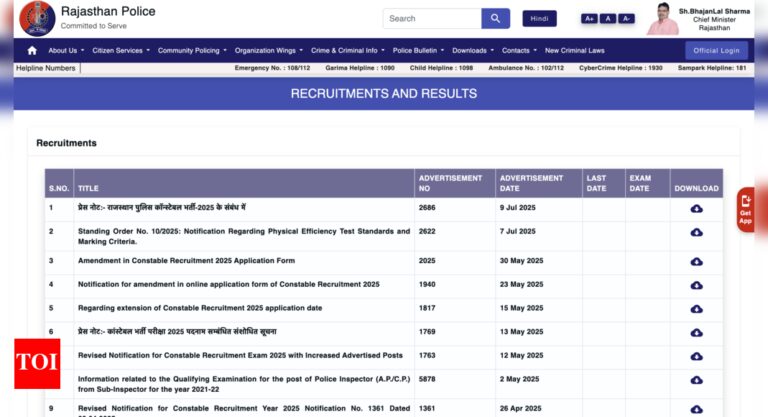Expand the Downloads menu
768x417 pixels.
point(473,50)
